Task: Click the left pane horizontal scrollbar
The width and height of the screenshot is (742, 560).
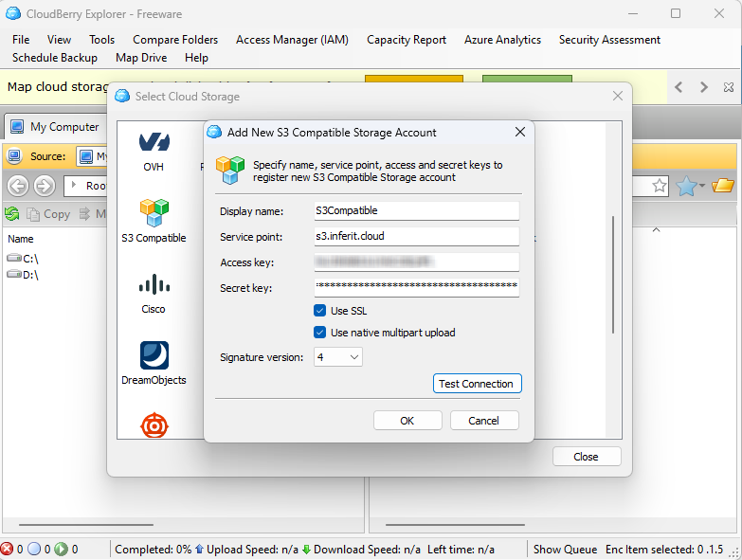Action: click(86, 525)
